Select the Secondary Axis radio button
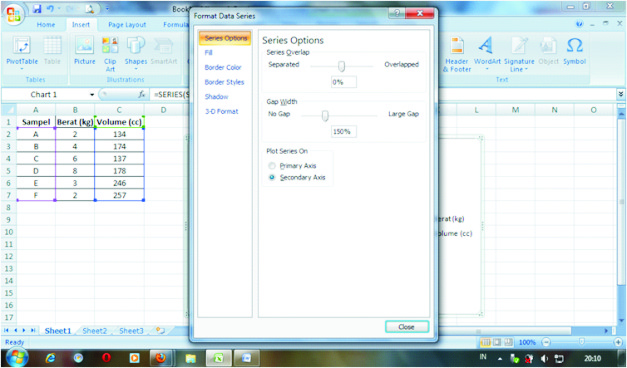627x368 pixels. [272, 177]
